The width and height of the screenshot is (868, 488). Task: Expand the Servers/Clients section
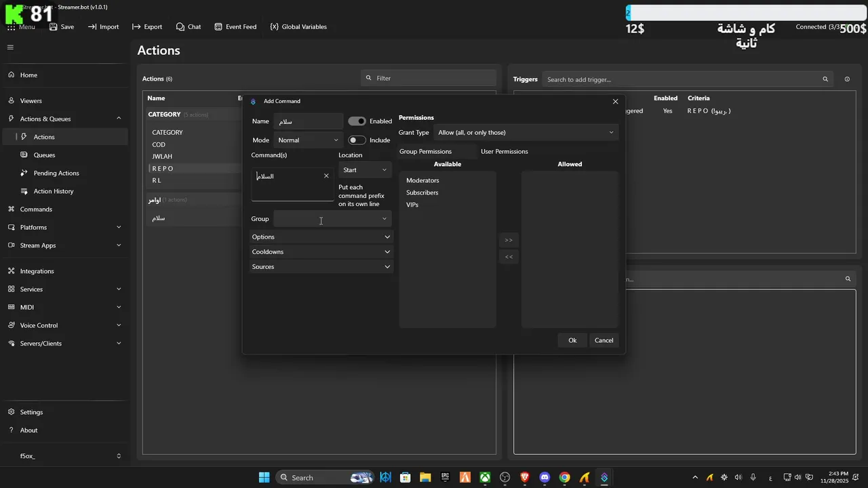click(64, 343)
